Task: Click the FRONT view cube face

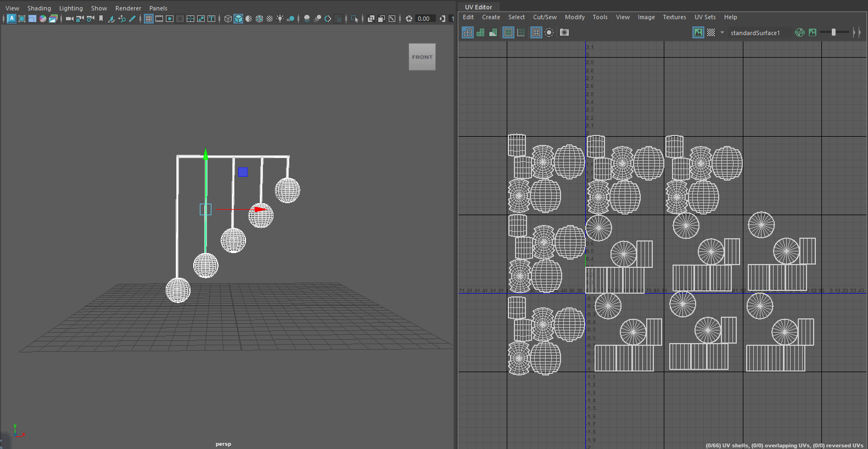Action: tap(422, 57)
